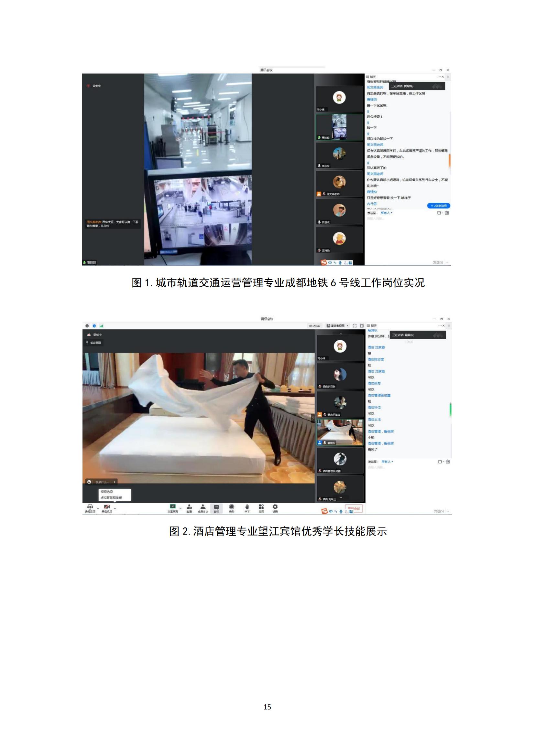The width and height of the screenshot is (535, 756).
Task: Open 应用 apps icon in toolbar
Action: click(x=261, y=508)
